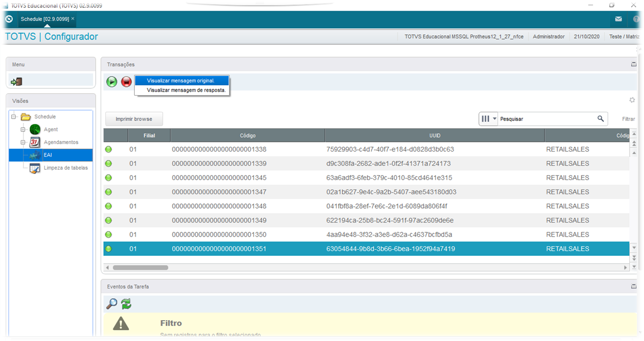The width and height of the screenshot is (644, 341).
Task: Select the EAI tree item
Action: [51, 155]
